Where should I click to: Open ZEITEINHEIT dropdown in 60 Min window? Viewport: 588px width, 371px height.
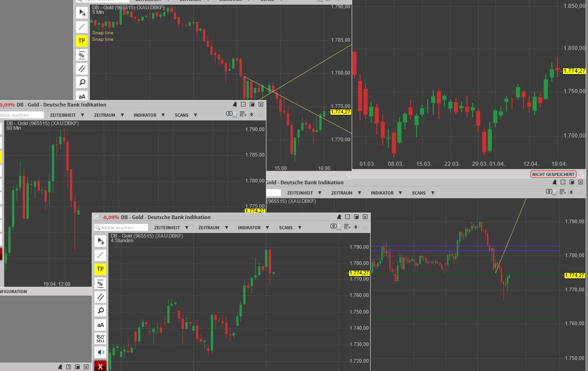pos(67,115)
